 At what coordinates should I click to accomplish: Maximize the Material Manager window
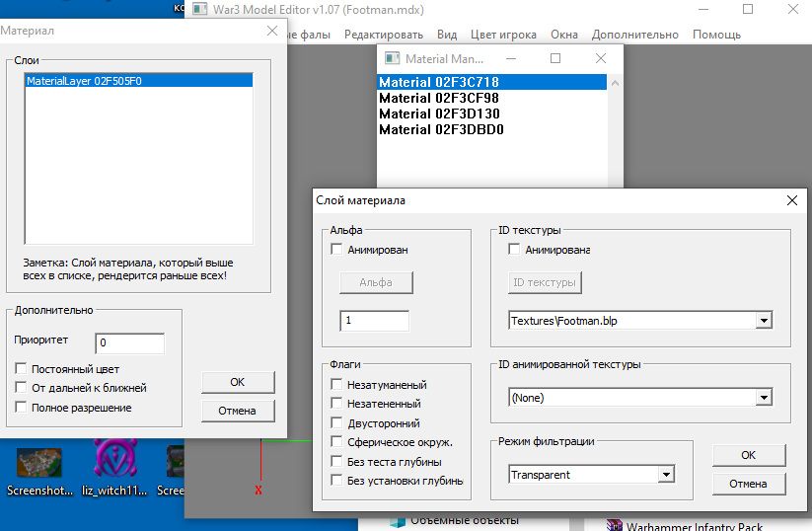[555, 58]
